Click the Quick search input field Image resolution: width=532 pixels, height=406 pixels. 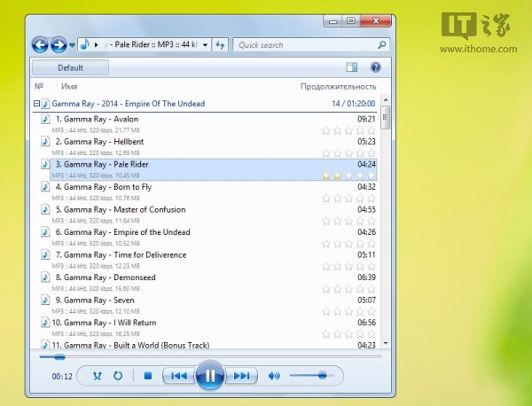point(306,44)
